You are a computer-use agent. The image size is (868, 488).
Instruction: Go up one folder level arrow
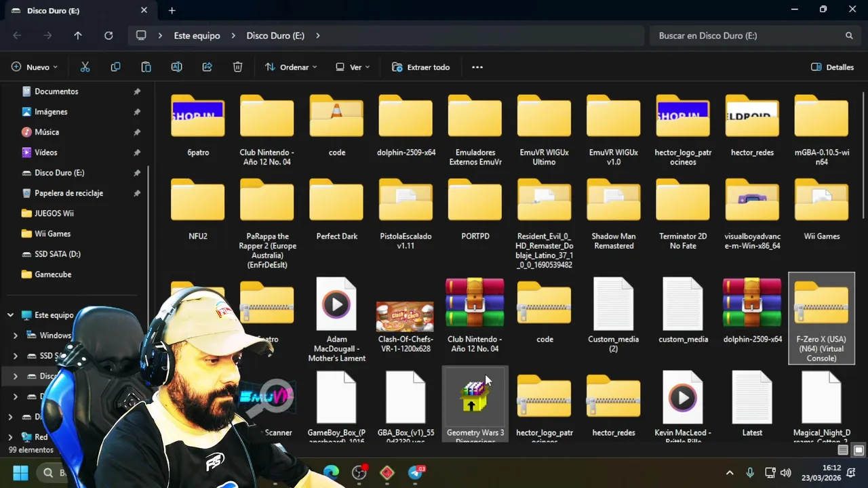[x=78, y=35]
